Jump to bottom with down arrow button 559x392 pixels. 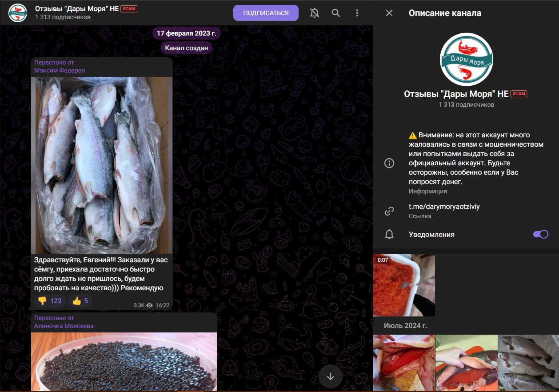pos(330,376)
